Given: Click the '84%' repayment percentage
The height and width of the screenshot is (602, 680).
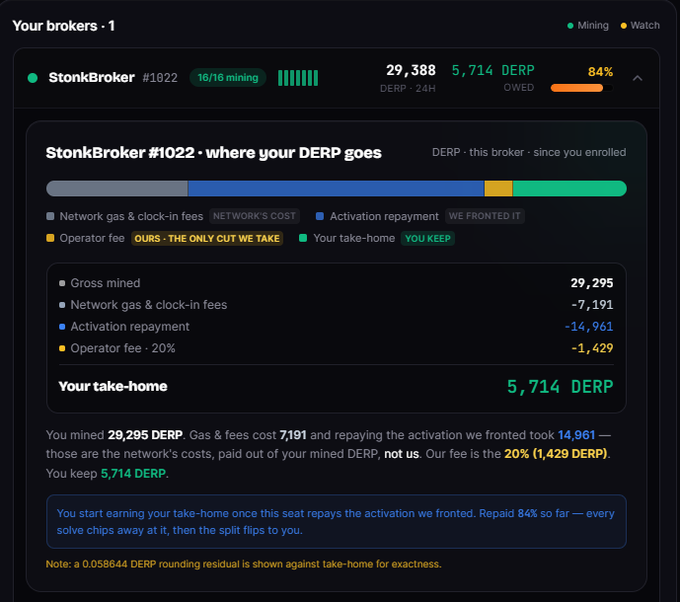Looking at the screenshot, I should pyautogui.click(x=600, y=72).
